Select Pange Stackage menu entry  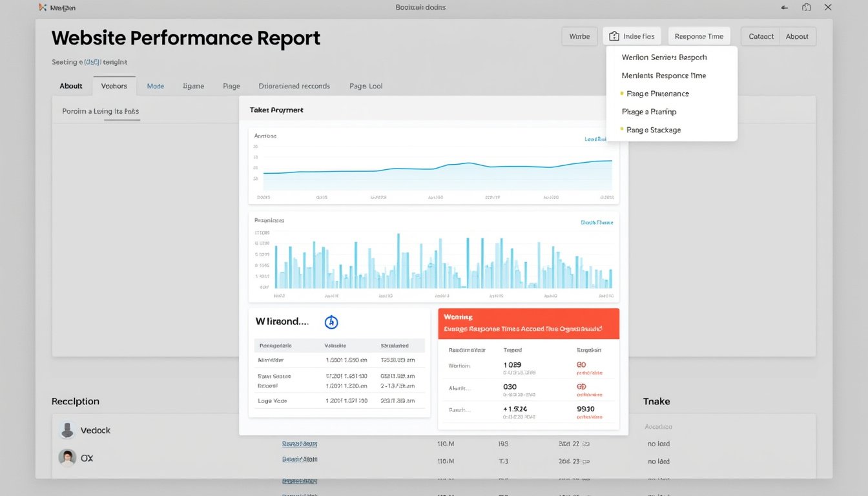[x=654, y=130]
